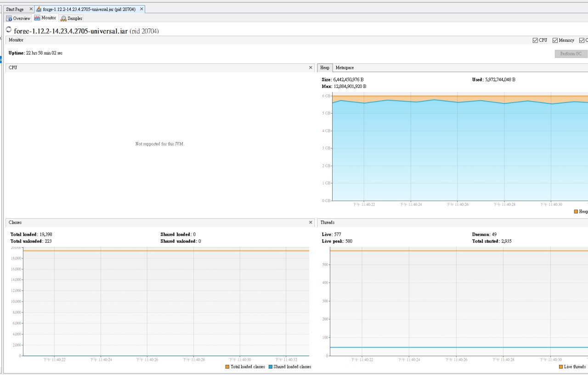Click the Heap legend swatch under the memory graph
This screenshot has width=588, height=375.
pos(576,211)
